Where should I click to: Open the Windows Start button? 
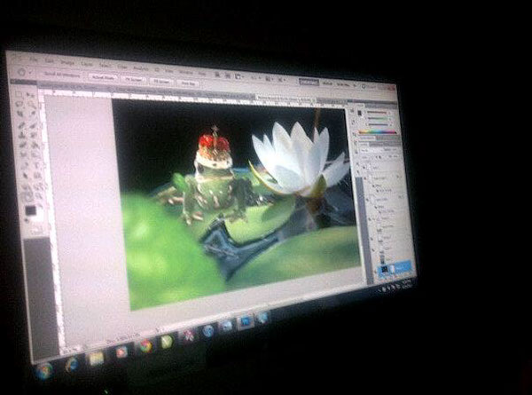click(44, 371)
